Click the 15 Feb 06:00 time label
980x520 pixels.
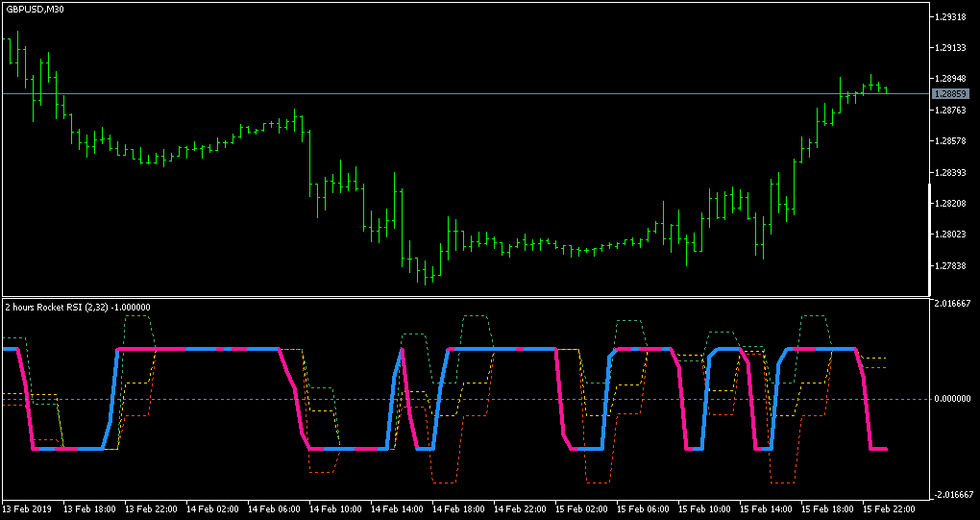[644, 509]
